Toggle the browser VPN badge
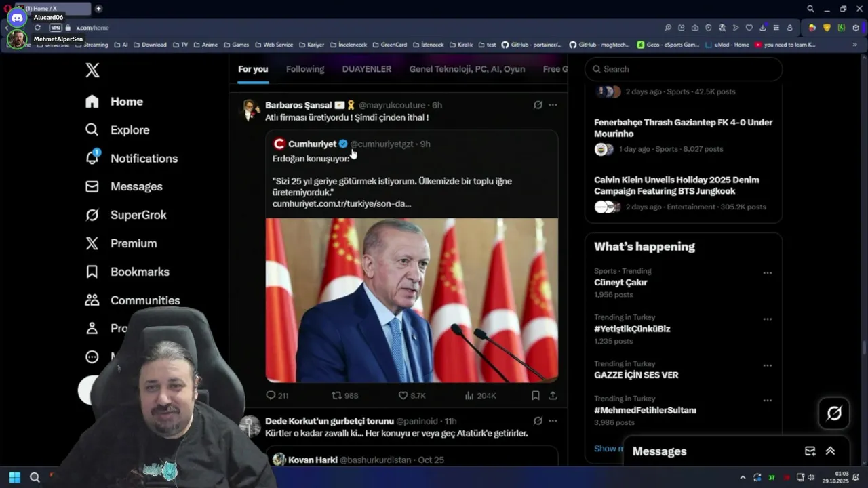 (56, 28)
